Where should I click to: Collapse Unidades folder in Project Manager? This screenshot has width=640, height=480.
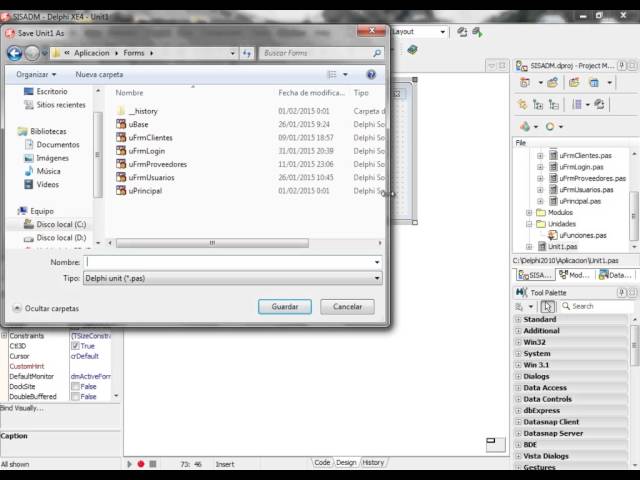[x=529, y=224]
